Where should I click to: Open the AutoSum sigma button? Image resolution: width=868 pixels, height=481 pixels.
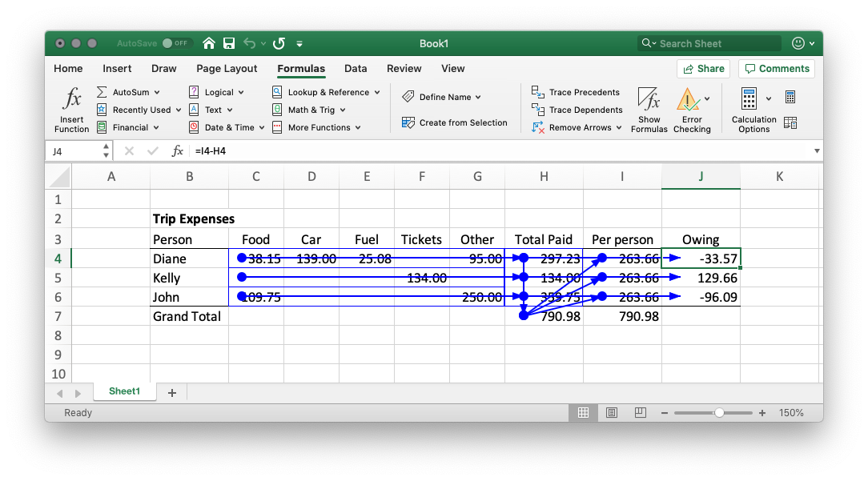click(x=102, y=92)
